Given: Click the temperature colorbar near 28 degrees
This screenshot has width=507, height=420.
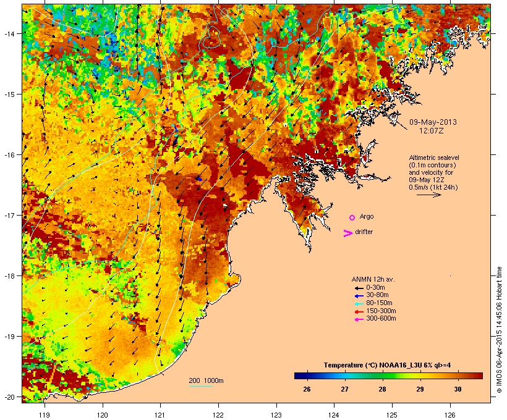Looking at the screenshot, I should [x=383, y=376].
